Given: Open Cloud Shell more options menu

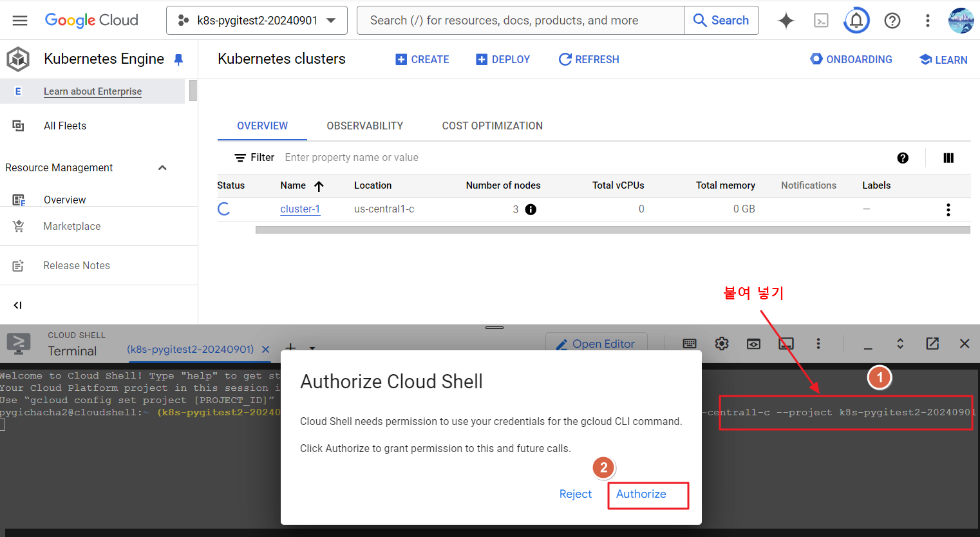Looking at the screenshot, I should (818, 344).
